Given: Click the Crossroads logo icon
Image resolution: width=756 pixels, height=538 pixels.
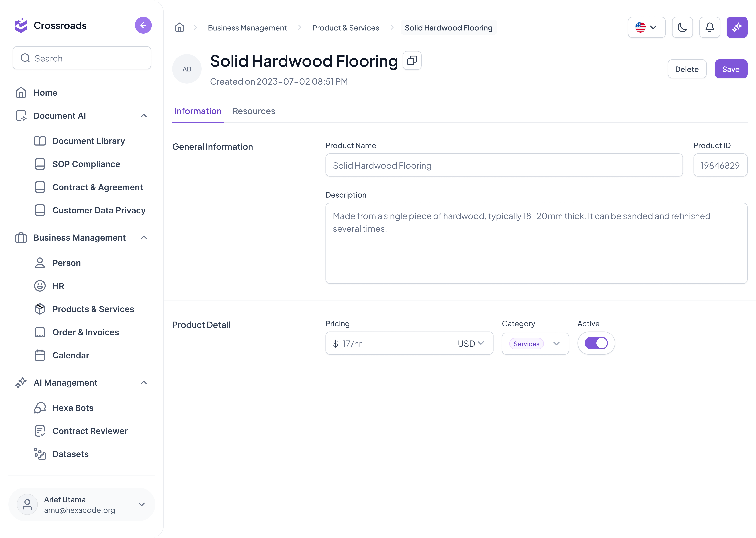Looking at the screenshot, I should [21, 25].
